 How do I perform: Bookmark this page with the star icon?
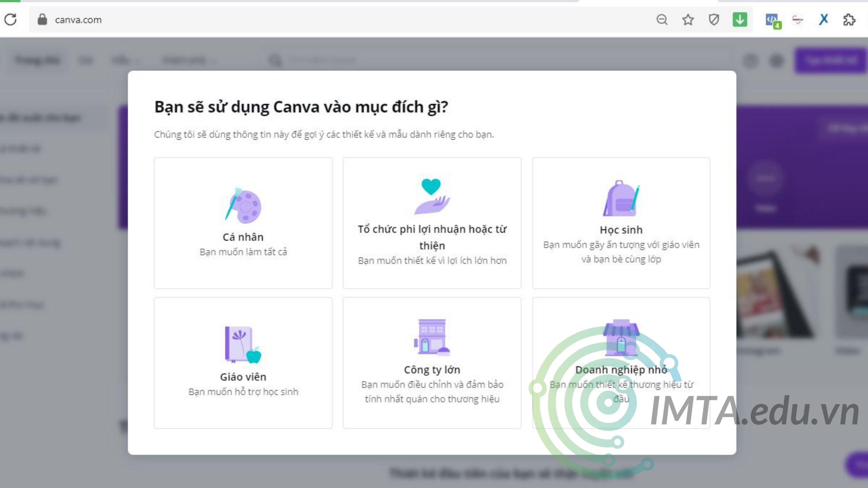[x=688, y=20]
